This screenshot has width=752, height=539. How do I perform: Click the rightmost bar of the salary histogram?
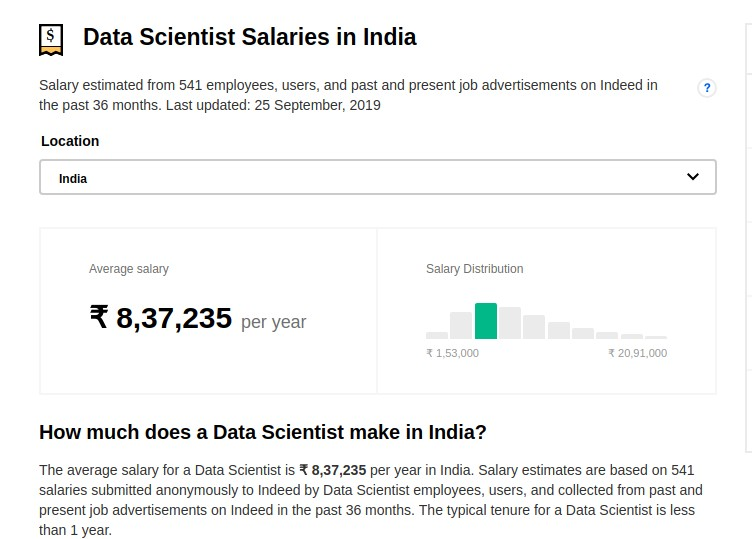point(656,337)
